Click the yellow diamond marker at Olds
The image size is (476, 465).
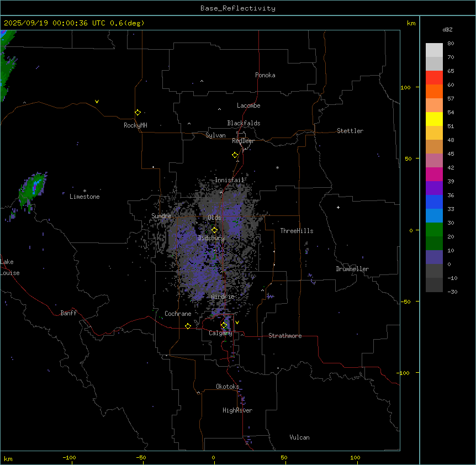(x=215, y=230)
